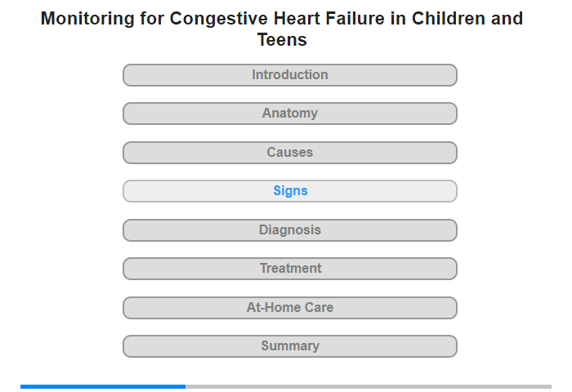
Task: Open the Treatment section
Action: [290, 269]
